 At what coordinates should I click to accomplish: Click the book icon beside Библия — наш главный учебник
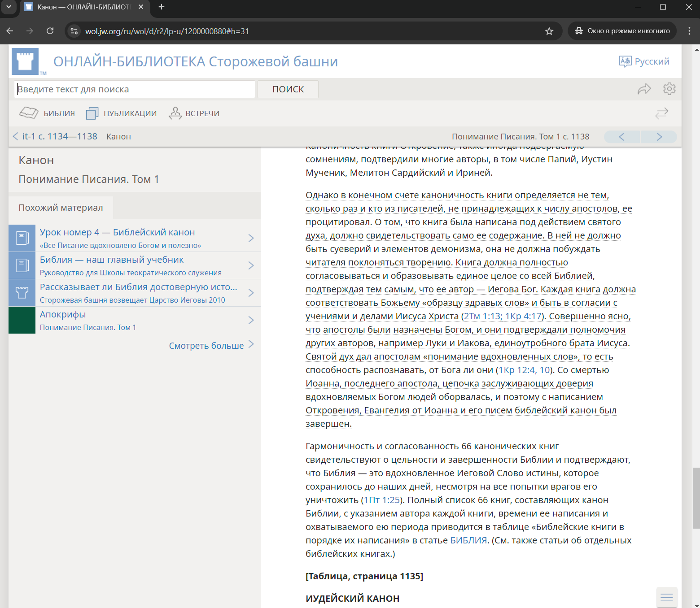(22, 265)
